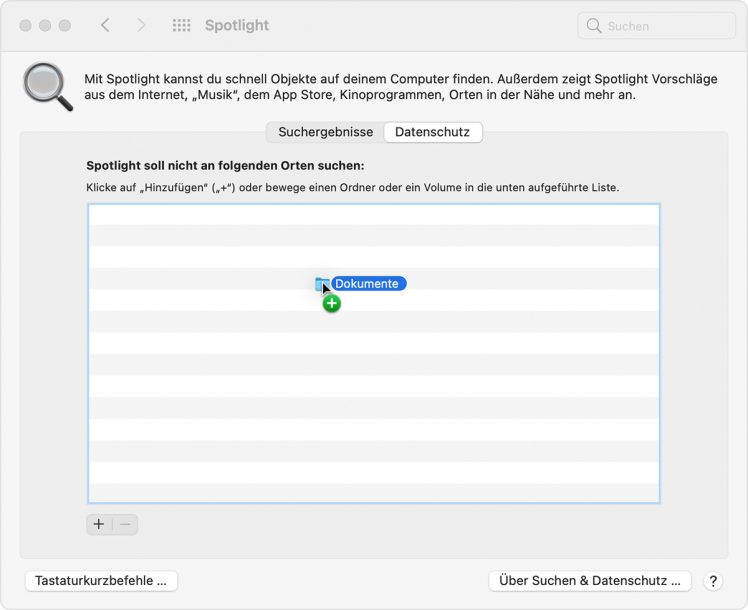The image size is (748, 610).
Task: Go forward with the right chevron
Action: coord(141,25)
